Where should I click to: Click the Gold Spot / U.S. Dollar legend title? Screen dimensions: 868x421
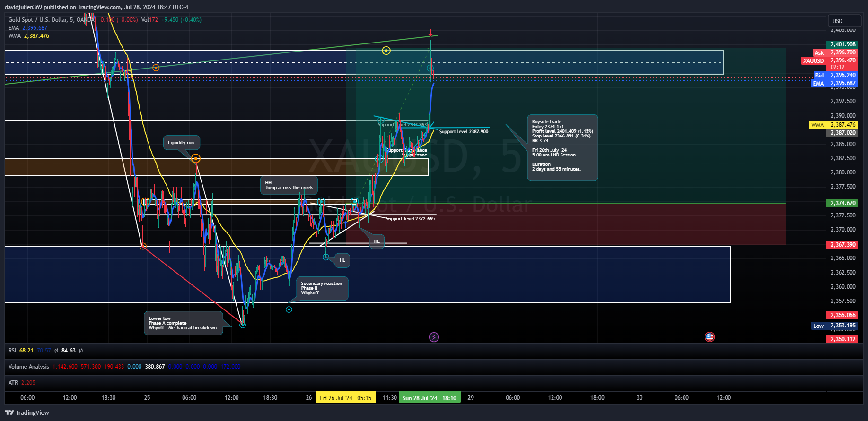pyautogui.click(x=52, y=20)
